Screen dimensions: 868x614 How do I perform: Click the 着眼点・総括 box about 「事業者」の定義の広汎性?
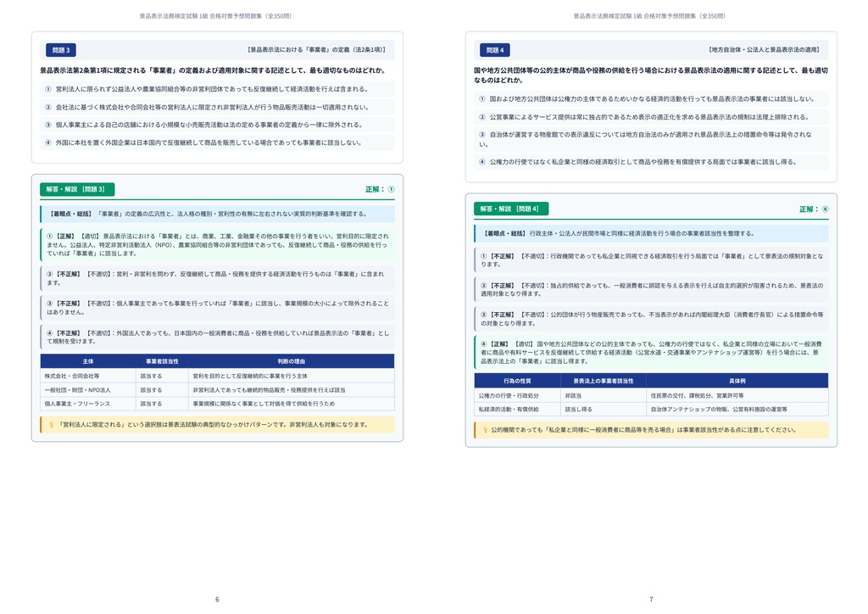[217, 214]
